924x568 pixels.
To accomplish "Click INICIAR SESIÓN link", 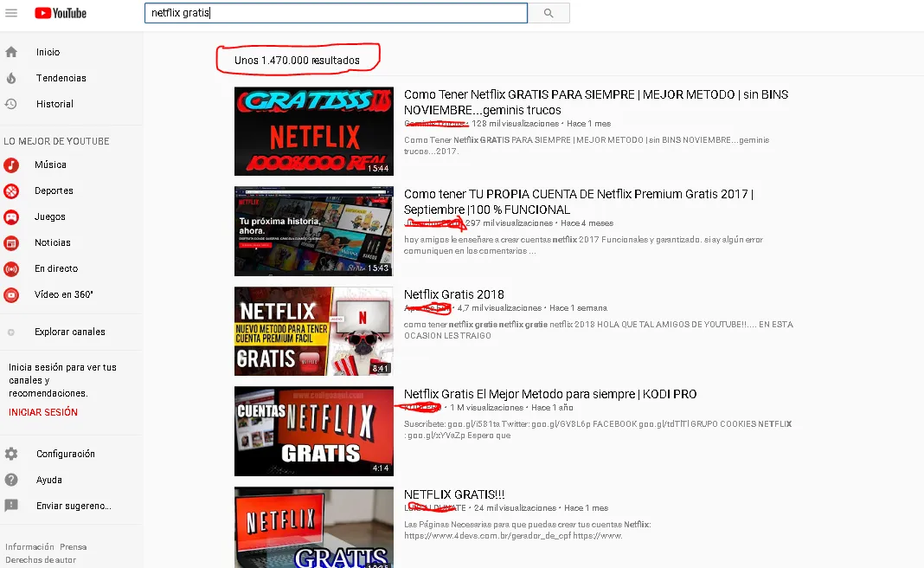I will tap(43, 411).
